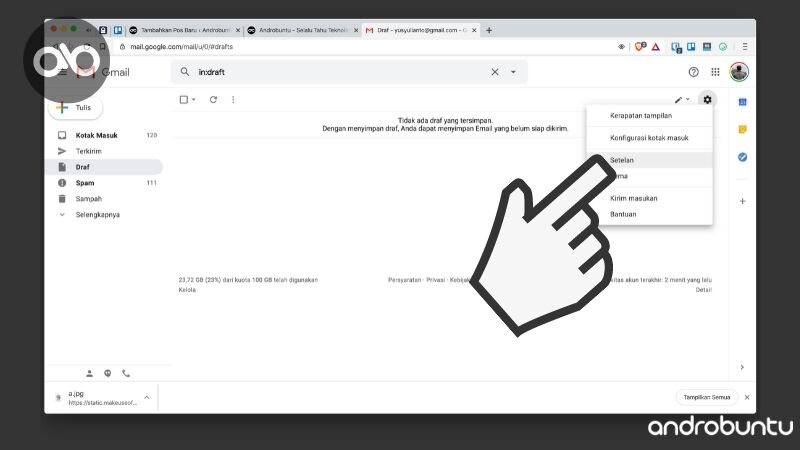Collapse side panel with chevron arrow
Viewport: 800px width, 450px height.
point(742,367)
